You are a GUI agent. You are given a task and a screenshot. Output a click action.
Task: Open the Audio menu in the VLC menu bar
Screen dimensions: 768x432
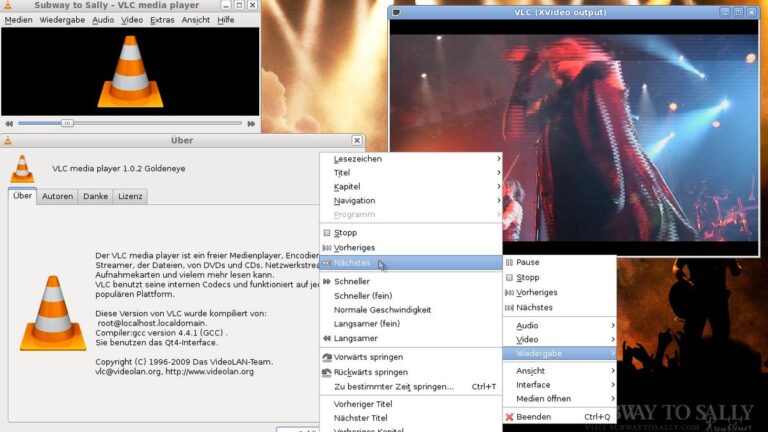pos(103,20)
